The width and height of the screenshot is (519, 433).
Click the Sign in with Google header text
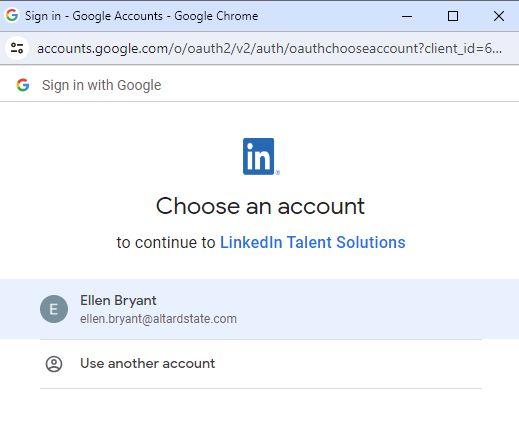102,85
